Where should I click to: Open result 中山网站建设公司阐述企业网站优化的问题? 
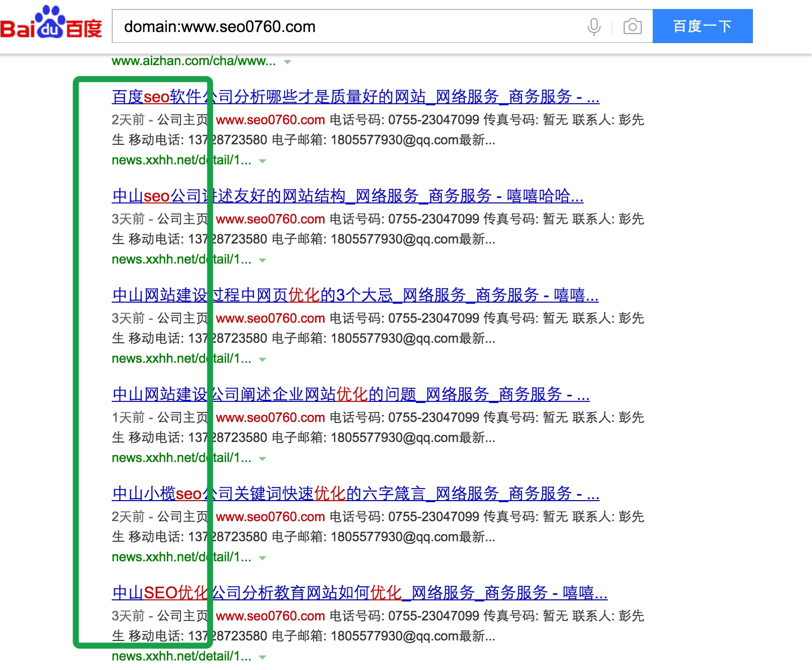[351, 394]
